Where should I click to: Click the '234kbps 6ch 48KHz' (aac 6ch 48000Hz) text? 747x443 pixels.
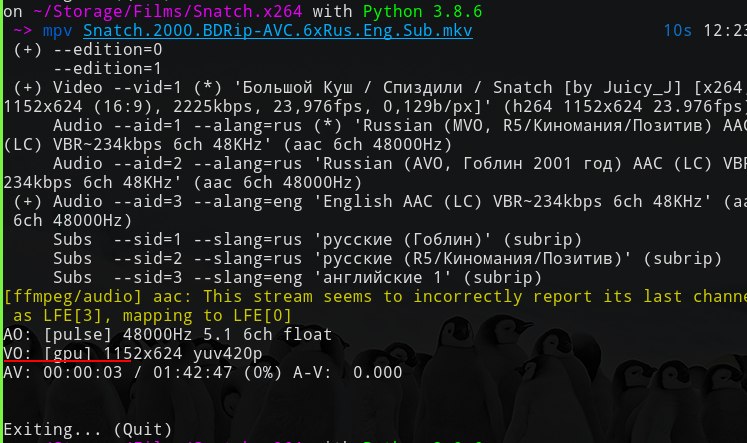pyautogui.click(x=182, y=183)
